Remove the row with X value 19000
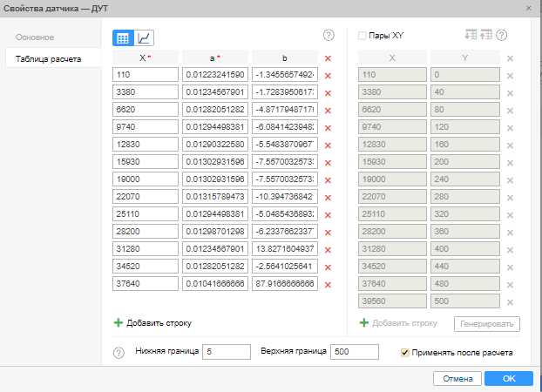 click(329, 180)
